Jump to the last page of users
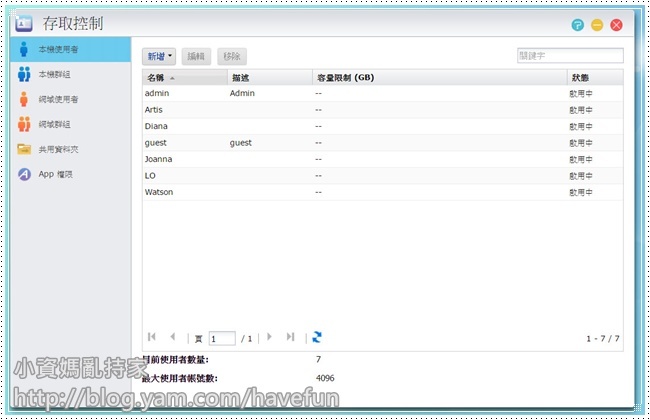 [291, 338]
